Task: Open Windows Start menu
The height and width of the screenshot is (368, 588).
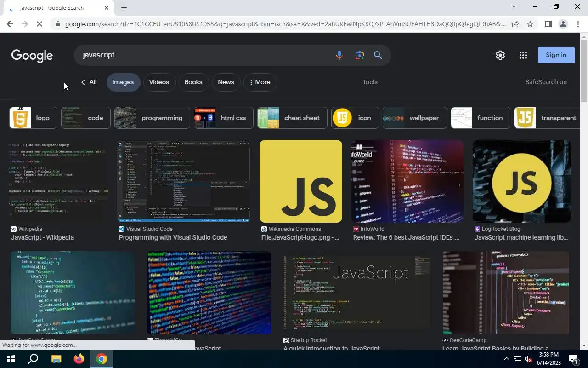Action: point(11,359)
